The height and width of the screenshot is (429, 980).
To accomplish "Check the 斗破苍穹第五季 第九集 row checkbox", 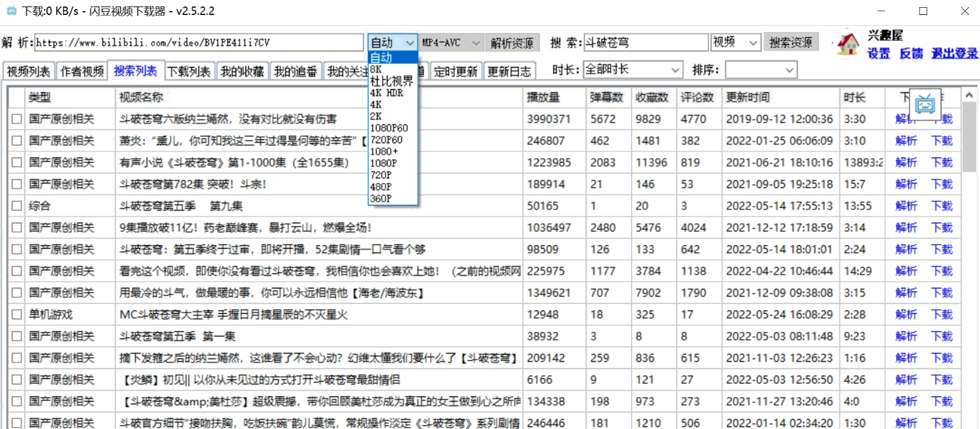I will pos(16,206).
